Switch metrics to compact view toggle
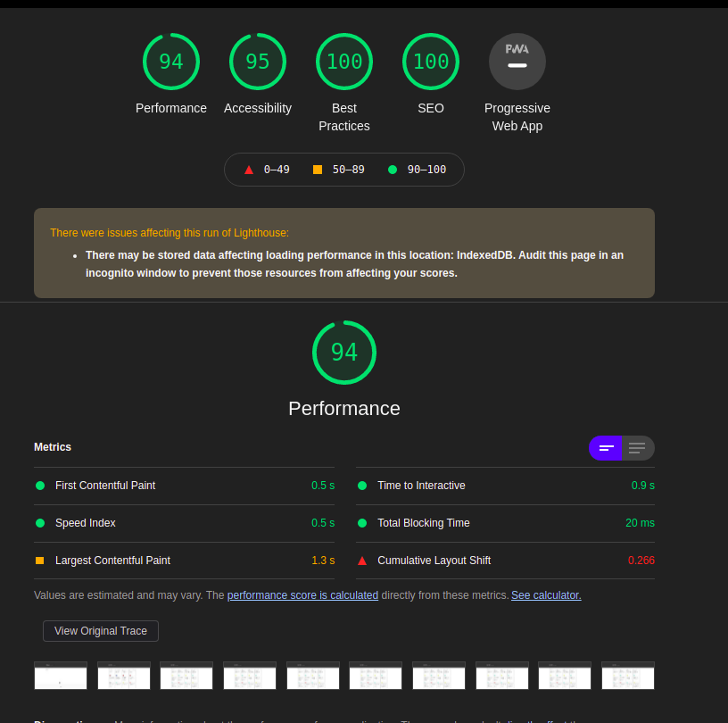The height and width of the screenshot is (723, 728). pyautogui.click(x=606, y=448)
